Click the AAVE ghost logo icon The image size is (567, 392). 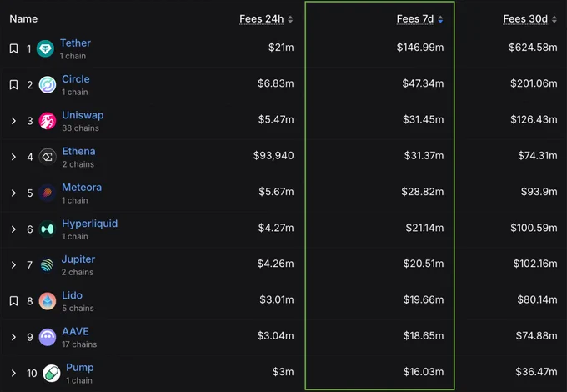click(48, 337)
